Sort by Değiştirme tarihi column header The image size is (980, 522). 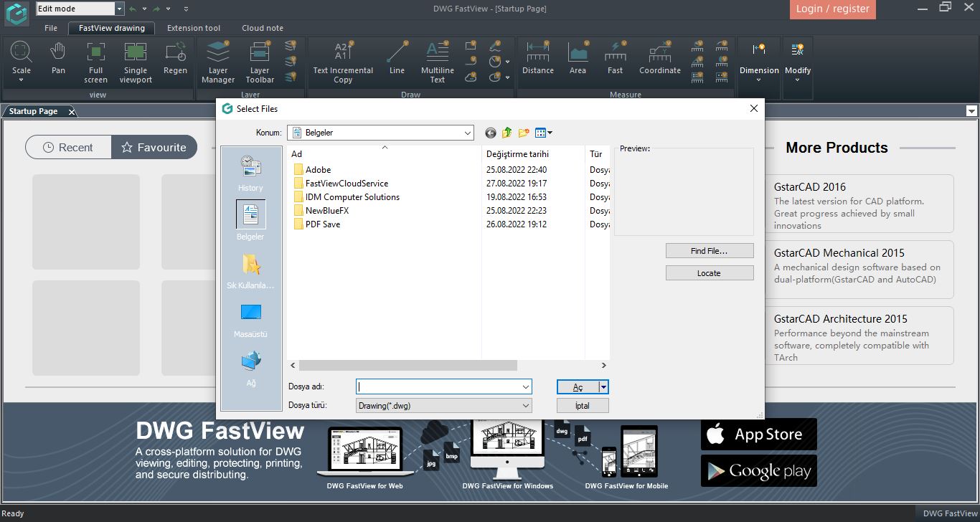pyautogui.click(x=533, y=154)
